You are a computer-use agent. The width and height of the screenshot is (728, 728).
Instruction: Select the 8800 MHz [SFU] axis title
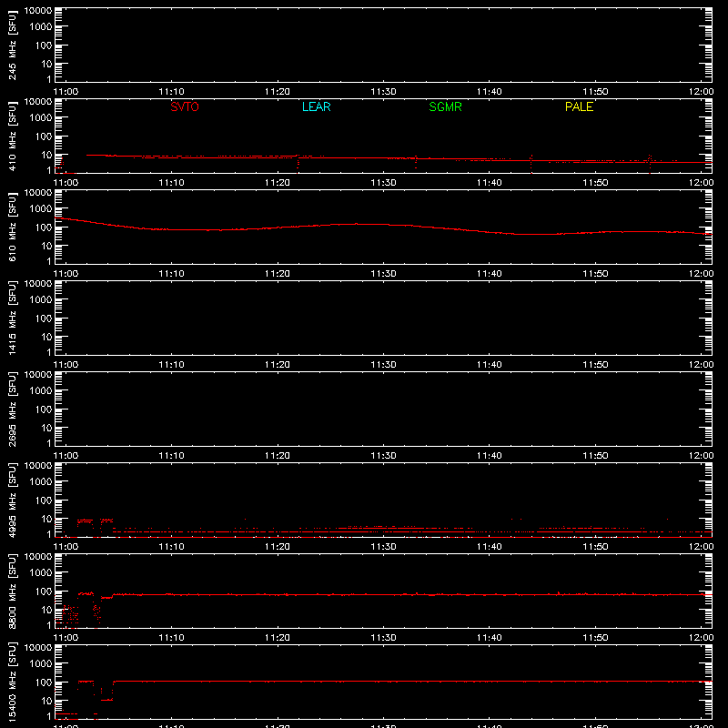click(12, 591)
